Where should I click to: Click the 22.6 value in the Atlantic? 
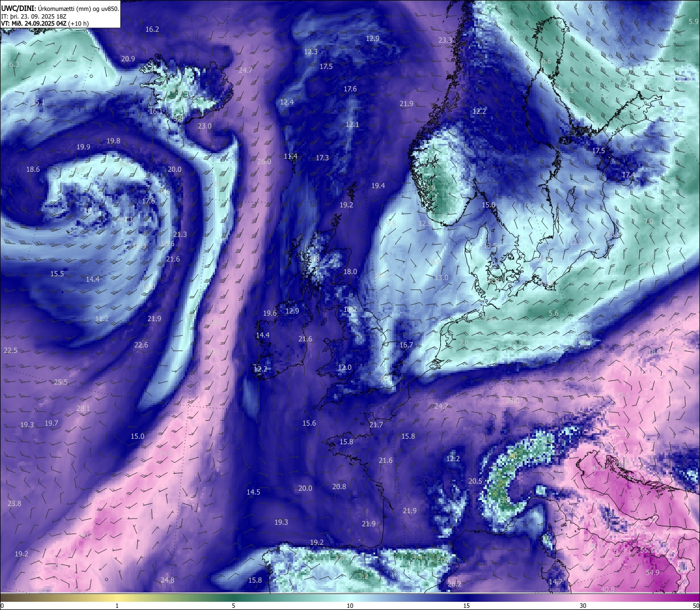141,345
